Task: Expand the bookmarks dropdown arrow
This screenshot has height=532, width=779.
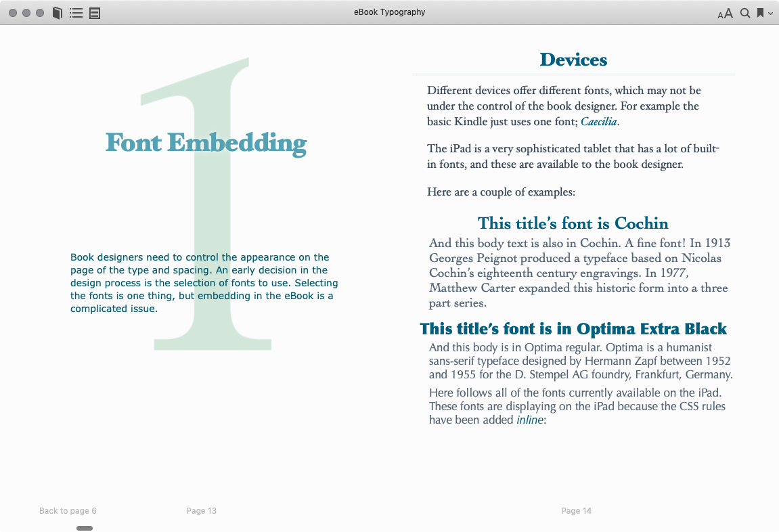Action: [x=770, y=14]
